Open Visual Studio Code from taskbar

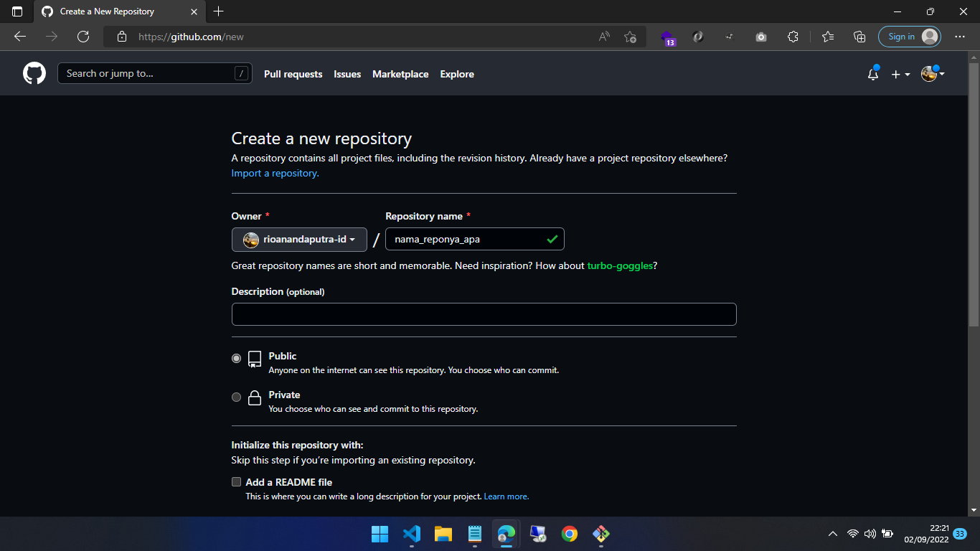[411, 534]
